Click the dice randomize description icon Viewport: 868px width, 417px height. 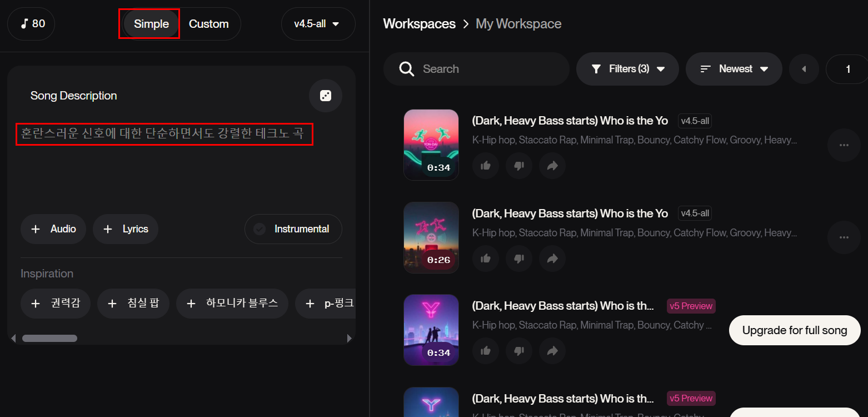[x=326, y=96]
